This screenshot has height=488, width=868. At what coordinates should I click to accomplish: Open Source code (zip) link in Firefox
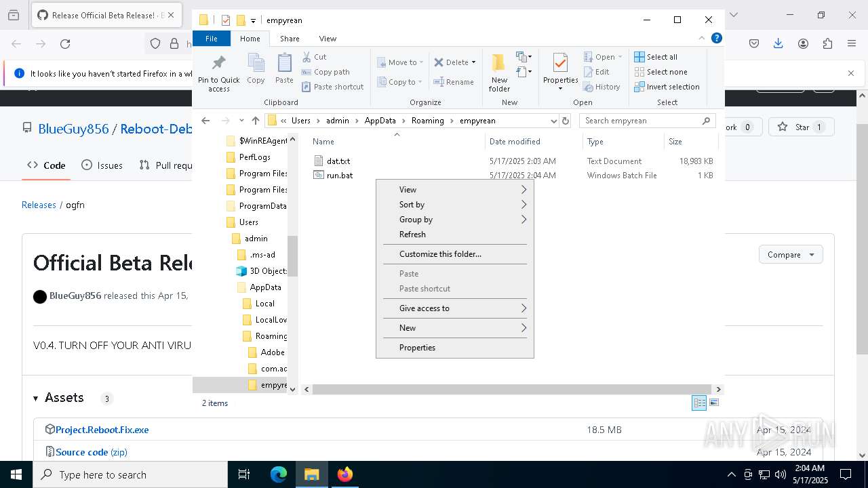[x=91, y=452]
